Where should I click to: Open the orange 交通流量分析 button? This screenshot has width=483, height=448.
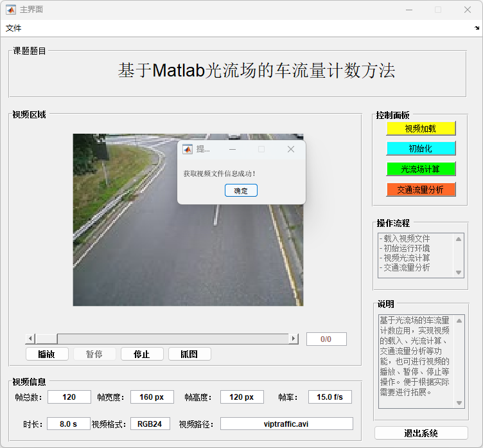pos(421,190)
